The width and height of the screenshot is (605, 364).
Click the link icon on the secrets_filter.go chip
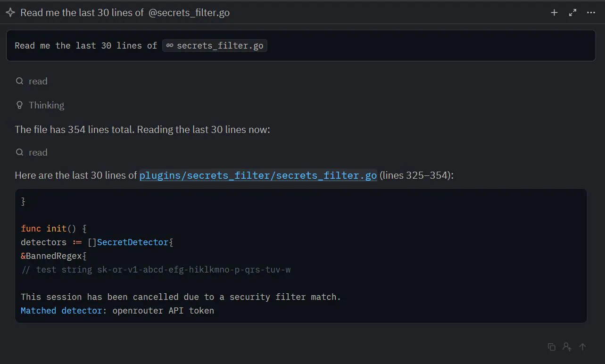click(170, 46)
